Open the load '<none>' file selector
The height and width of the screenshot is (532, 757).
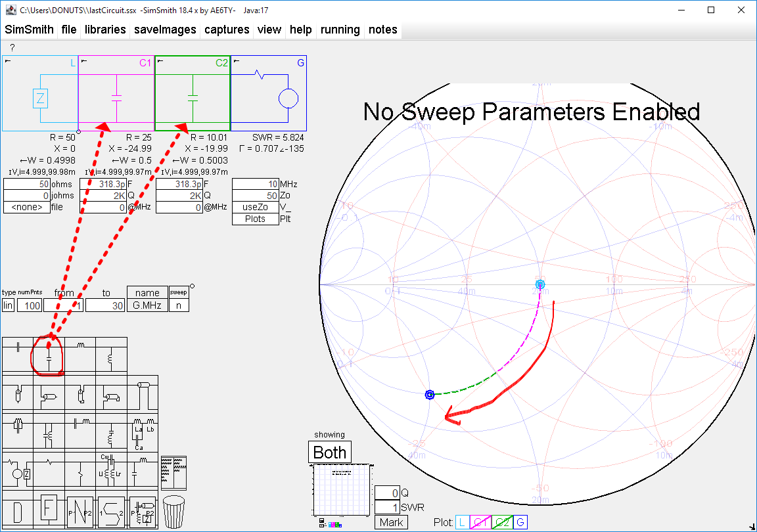26,207
